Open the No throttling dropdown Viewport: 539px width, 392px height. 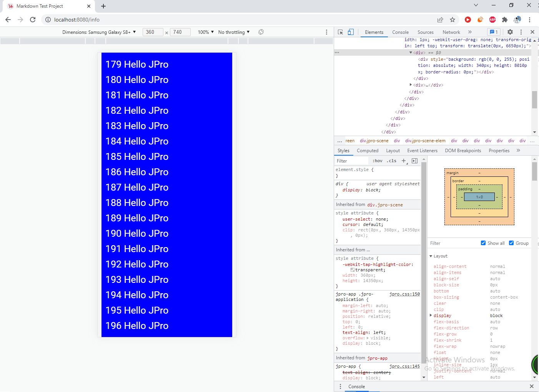click(233, 32)
